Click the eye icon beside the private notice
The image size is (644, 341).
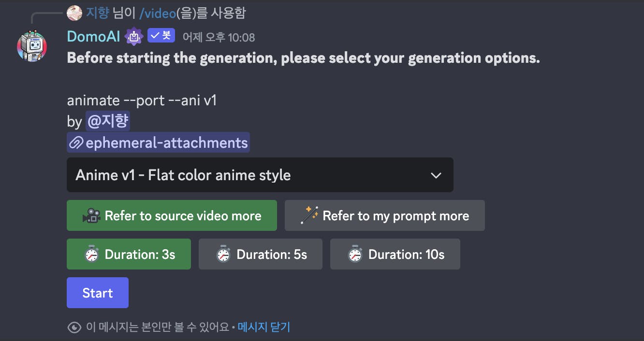(x=74, y=327)
